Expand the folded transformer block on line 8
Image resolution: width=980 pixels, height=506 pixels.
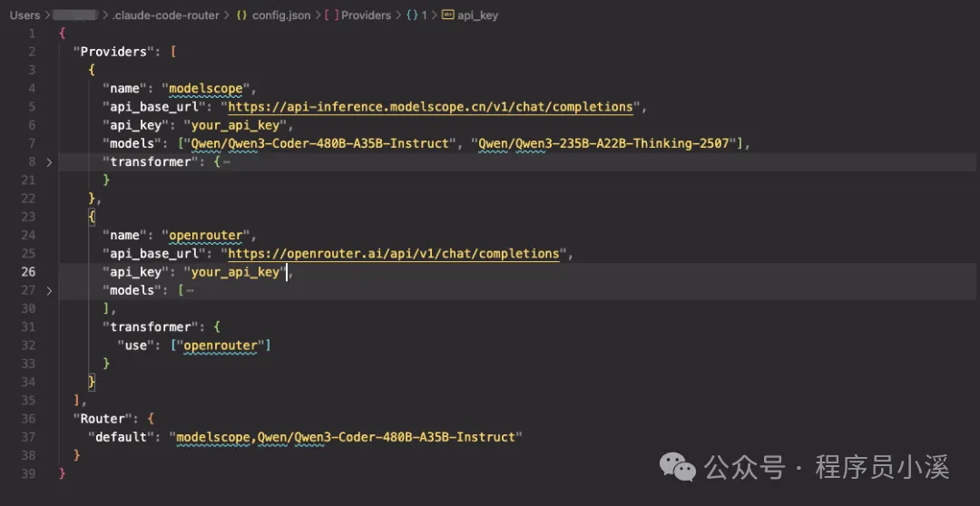tap(49, 162)
